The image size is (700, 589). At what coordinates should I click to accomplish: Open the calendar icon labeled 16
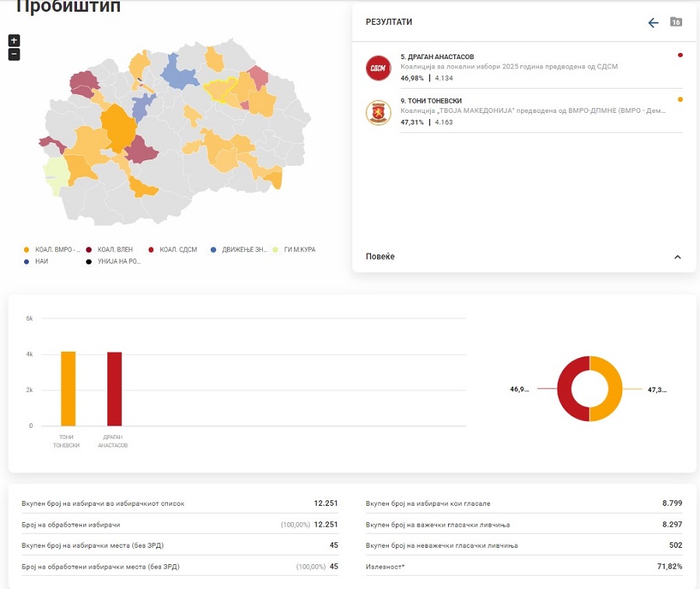coord(676,22)
